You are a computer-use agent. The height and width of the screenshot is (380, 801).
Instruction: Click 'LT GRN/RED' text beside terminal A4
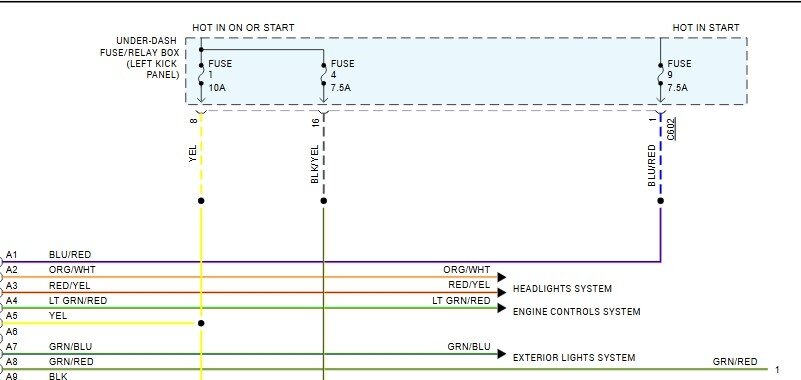(78, 301)
